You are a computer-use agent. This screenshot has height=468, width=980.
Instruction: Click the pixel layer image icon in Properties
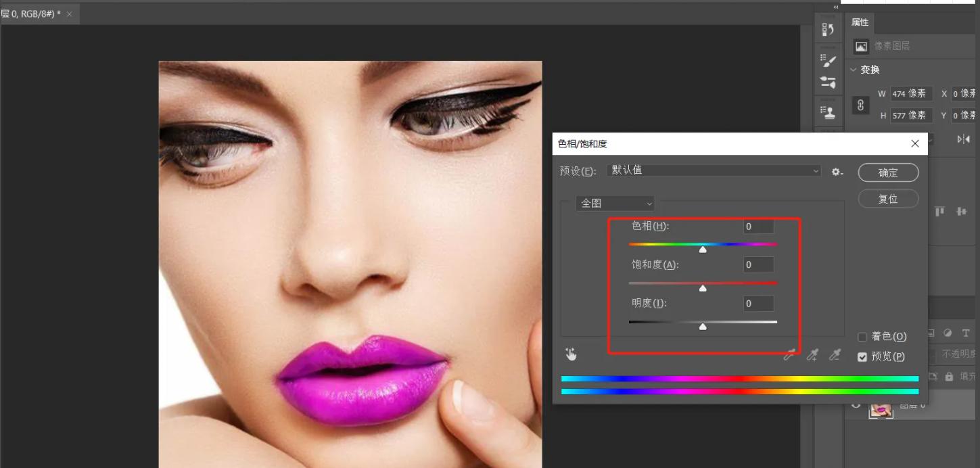click(x=861, y=47)
